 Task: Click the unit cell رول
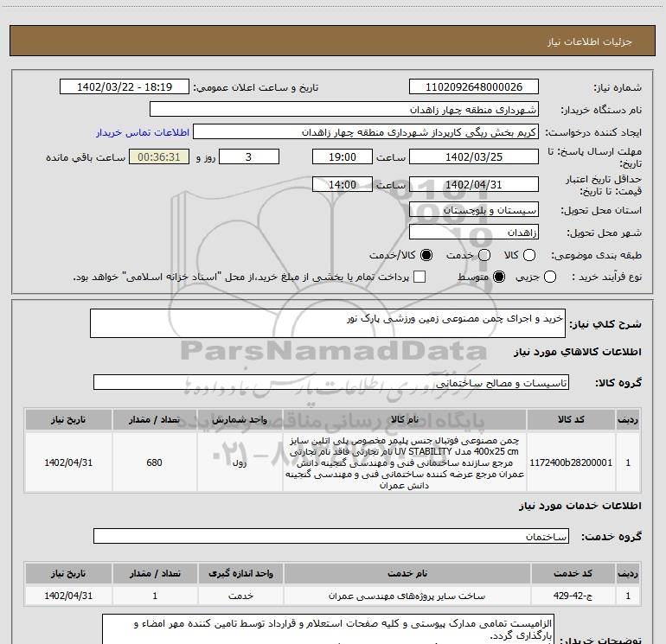click(x=240, y=462)
